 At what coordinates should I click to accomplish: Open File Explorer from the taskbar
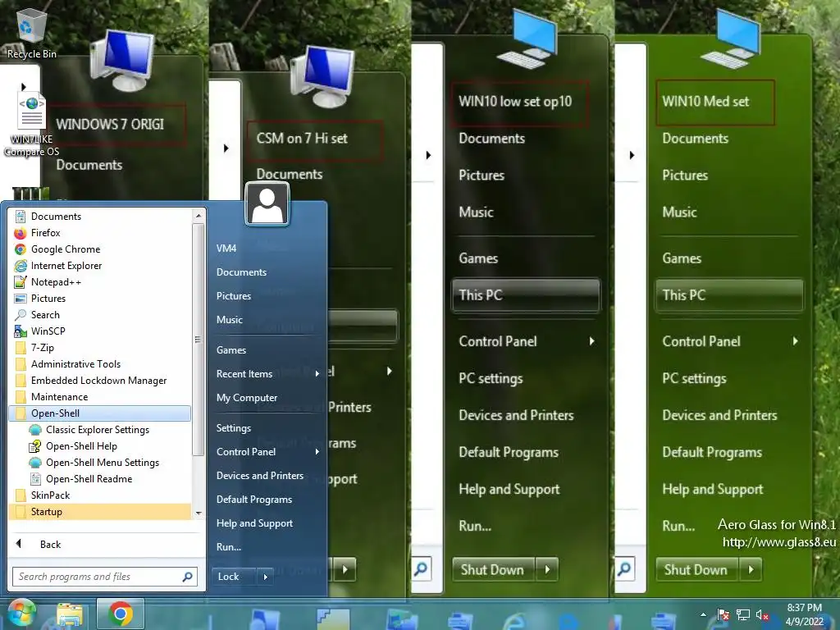71,614
